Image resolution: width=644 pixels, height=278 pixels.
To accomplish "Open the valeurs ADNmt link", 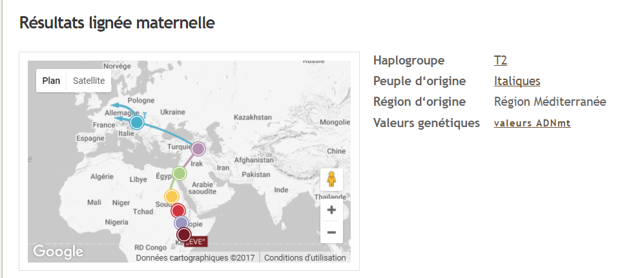I will [532, 123].
